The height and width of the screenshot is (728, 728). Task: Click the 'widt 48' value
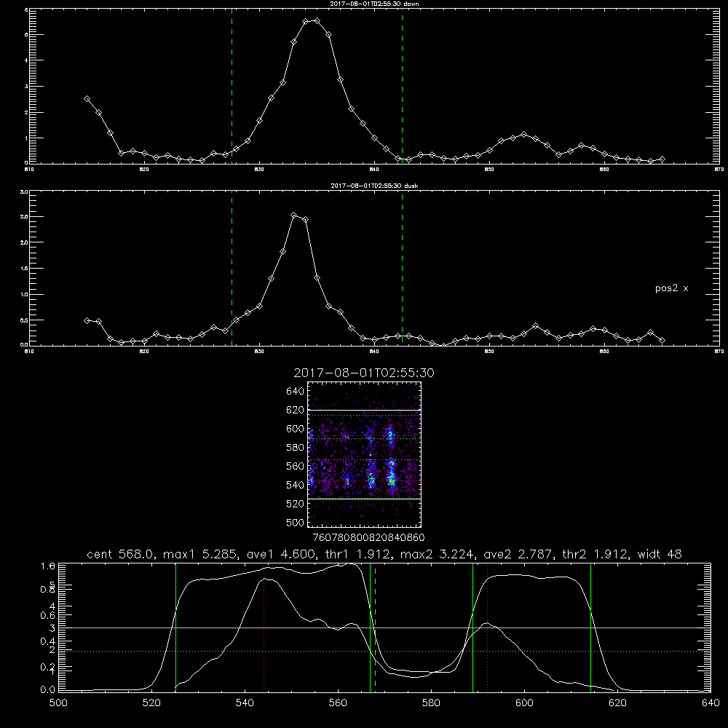coord(660,554)
